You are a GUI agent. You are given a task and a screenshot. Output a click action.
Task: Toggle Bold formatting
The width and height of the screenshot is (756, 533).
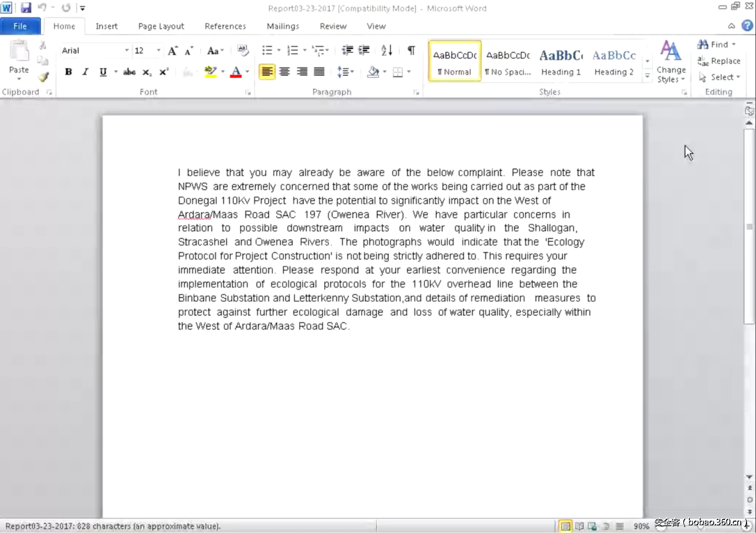(69, 72)
